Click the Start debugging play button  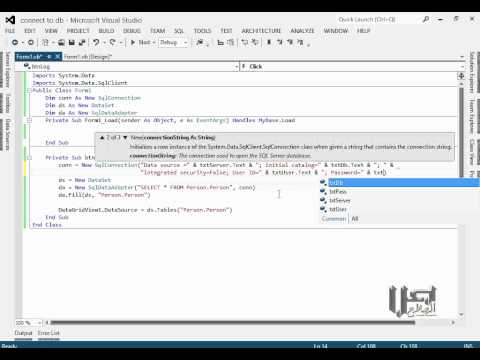133,42
